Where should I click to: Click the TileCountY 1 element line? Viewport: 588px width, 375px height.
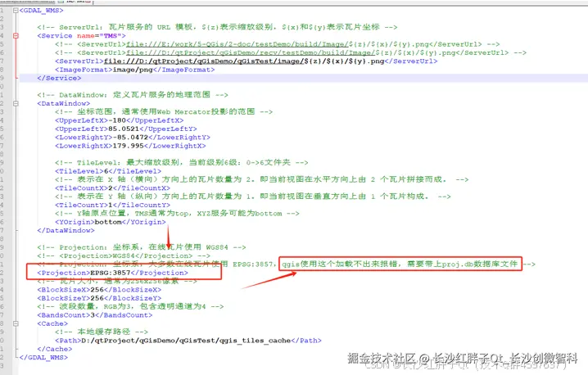coord(112,206)
